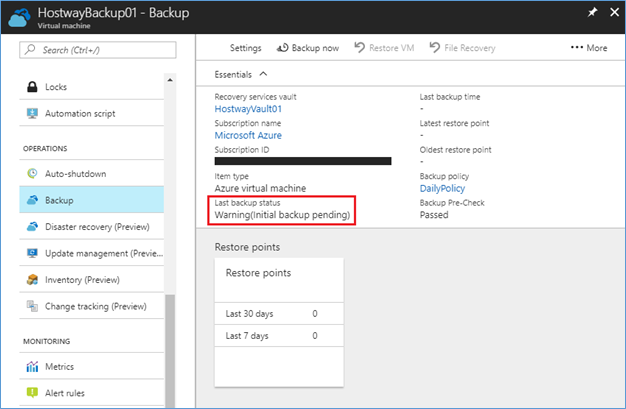
Task: Click the Locks padlock icon
Action: coord(32,87)
